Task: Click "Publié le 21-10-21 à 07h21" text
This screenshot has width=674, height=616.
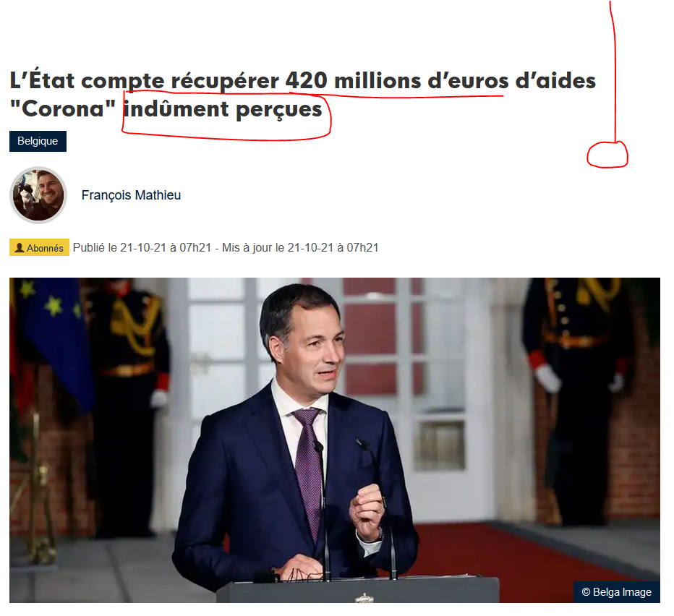Action: coord(142,247)
